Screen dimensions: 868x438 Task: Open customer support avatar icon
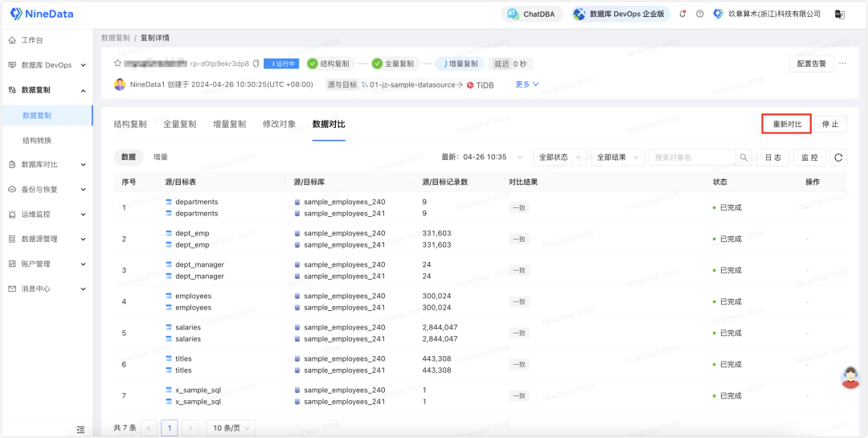[850, 378]
